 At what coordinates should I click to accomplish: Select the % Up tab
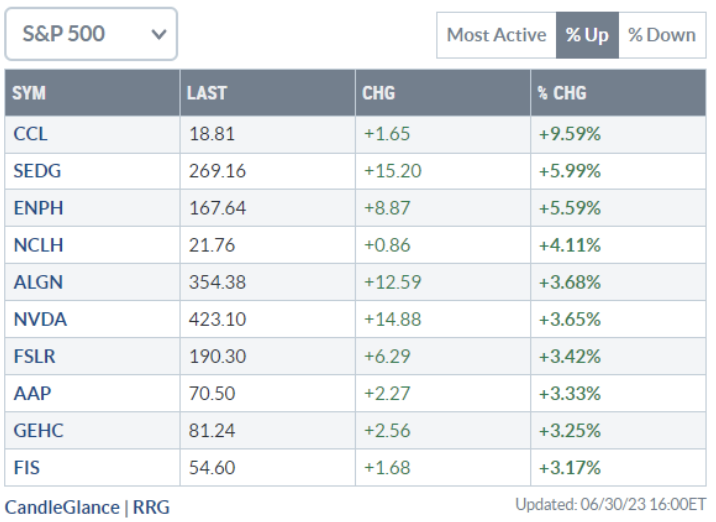click(587, 35)
